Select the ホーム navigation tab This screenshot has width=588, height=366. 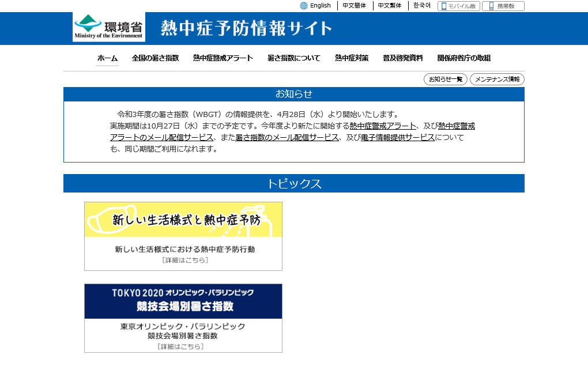pyautogui.click(x=107, y=58)
